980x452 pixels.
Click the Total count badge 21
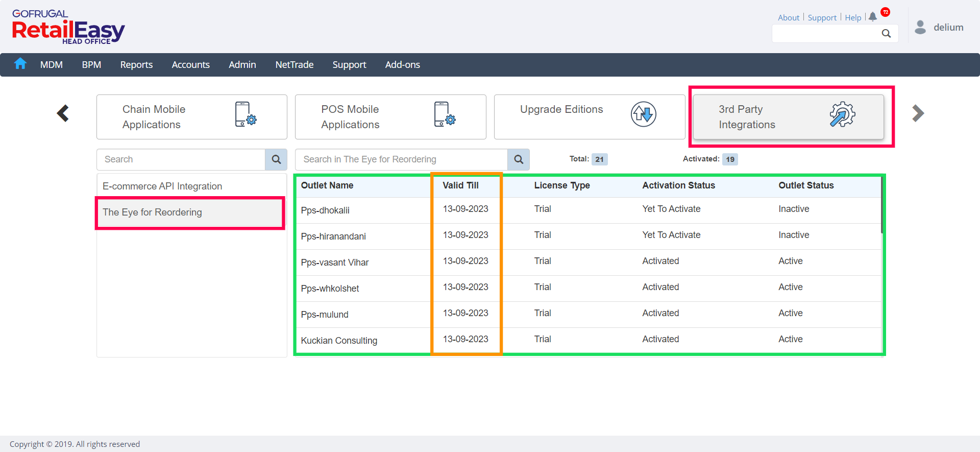599,159
